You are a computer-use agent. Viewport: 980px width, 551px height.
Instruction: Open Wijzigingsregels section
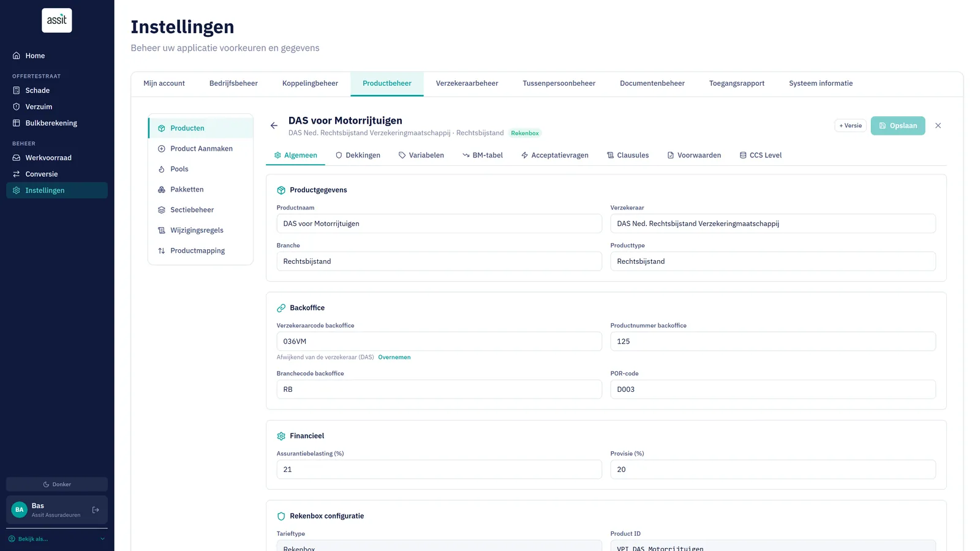pos(200,230)
